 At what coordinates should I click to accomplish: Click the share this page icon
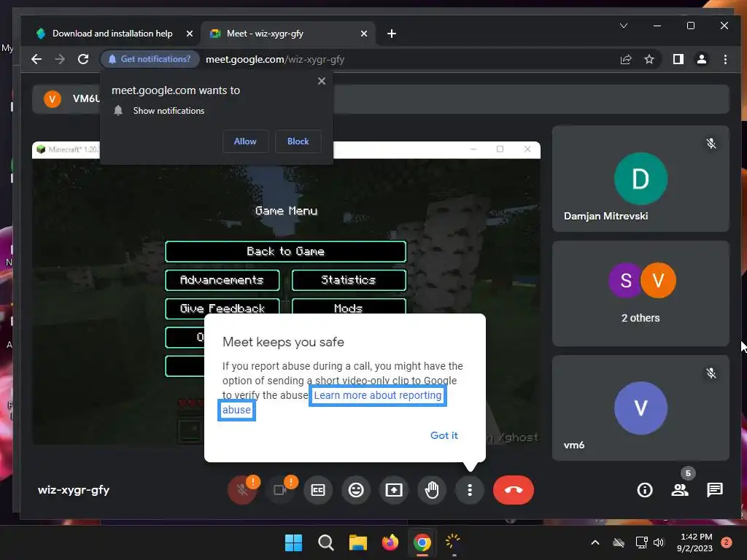point(625,59)
